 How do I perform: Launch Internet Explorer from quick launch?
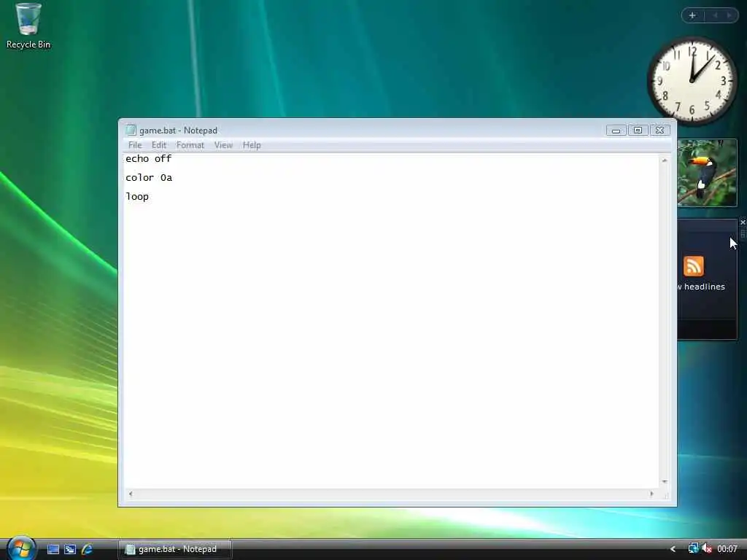87,549
